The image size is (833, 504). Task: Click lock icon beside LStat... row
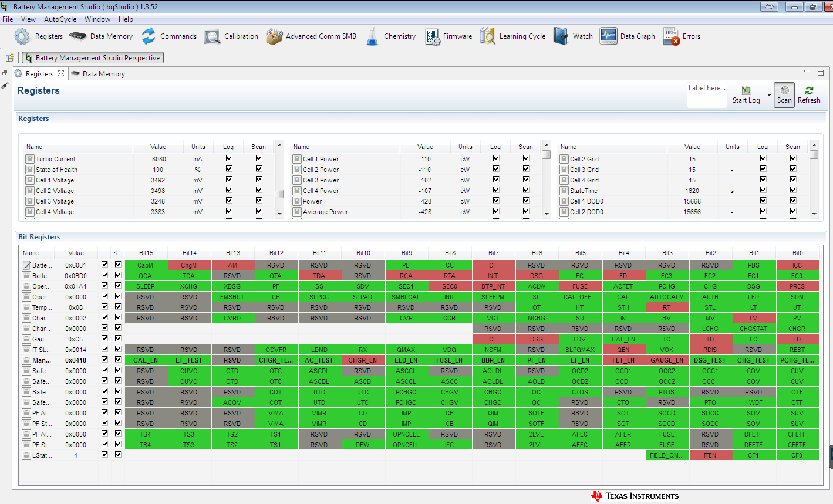tap(26, 455)
